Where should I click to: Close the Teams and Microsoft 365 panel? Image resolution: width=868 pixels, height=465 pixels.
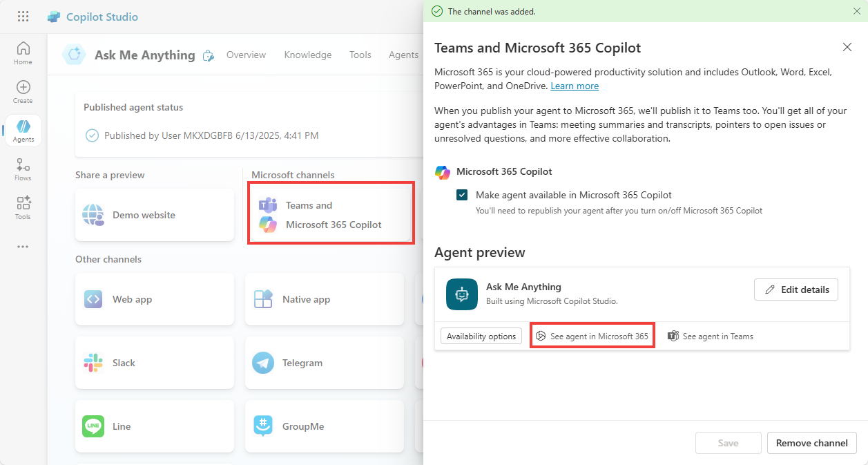click(x=847, y=47)
